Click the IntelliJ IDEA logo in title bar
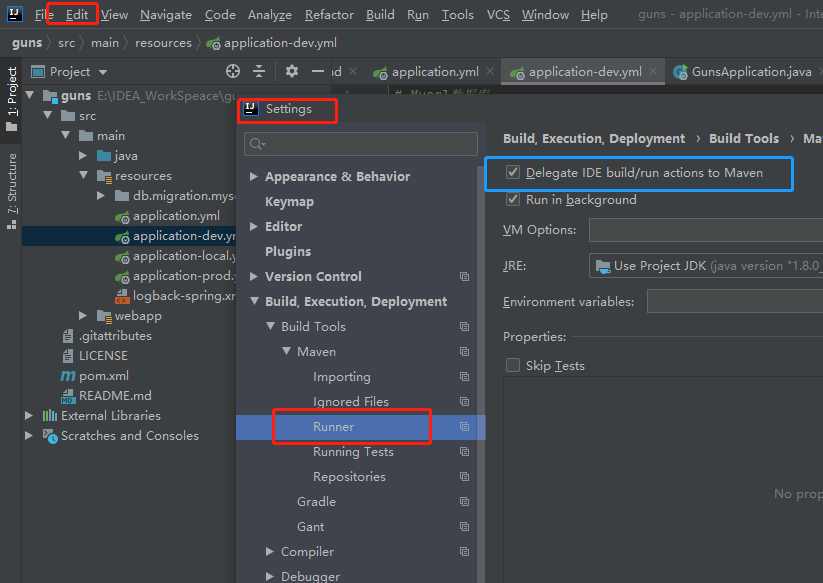Viewport: 823px width, 583px height. 15,14
